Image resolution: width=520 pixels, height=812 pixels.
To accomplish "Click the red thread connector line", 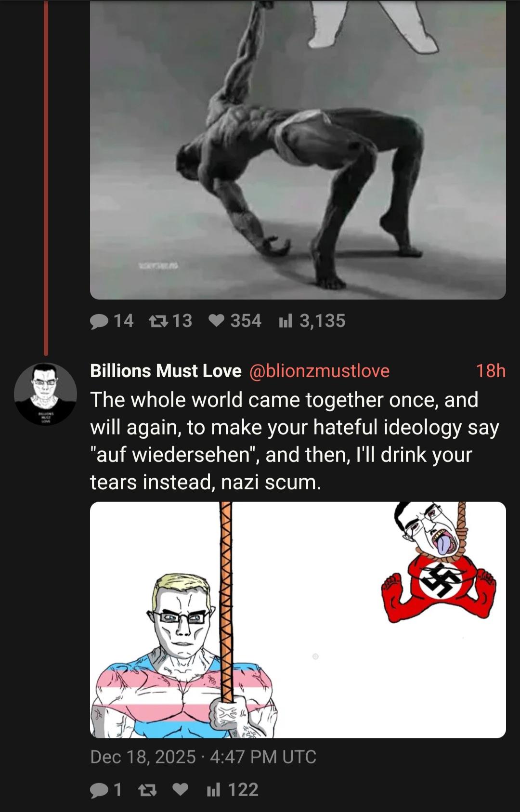I will [46, 177].
